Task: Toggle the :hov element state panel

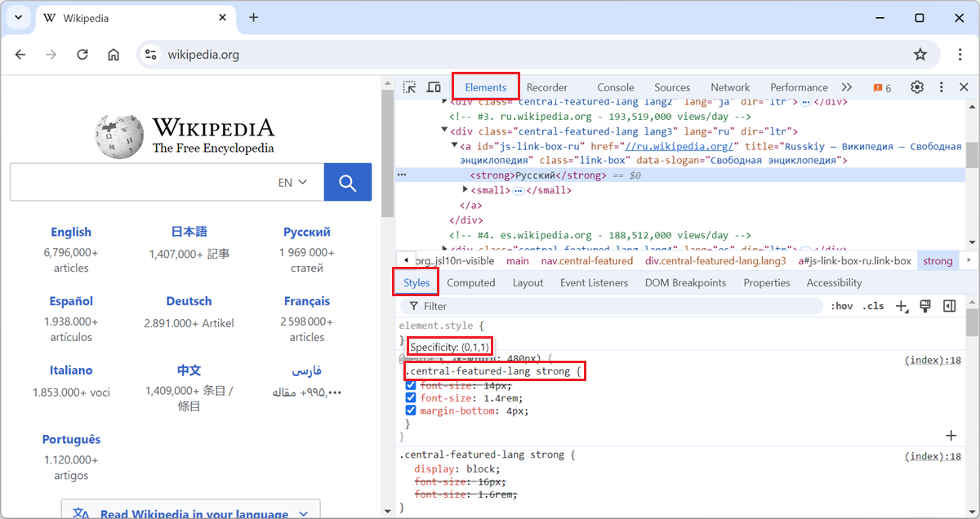Action: click(842, 306)
